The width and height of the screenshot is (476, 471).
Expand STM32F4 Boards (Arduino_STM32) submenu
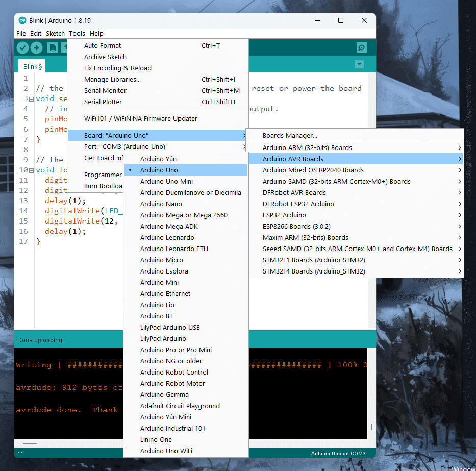click(x=356, y=271)
